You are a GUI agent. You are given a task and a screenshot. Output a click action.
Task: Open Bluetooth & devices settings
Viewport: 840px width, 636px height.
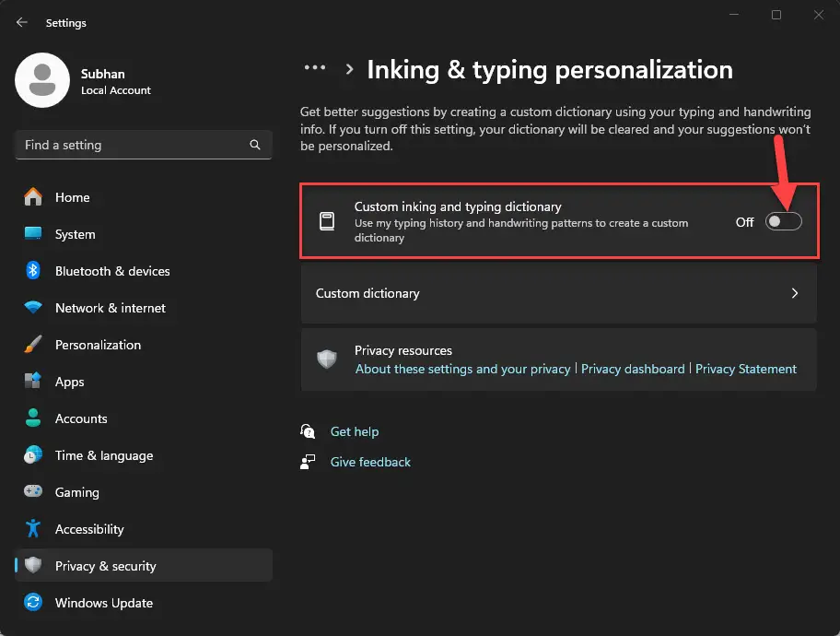(143, 271)
